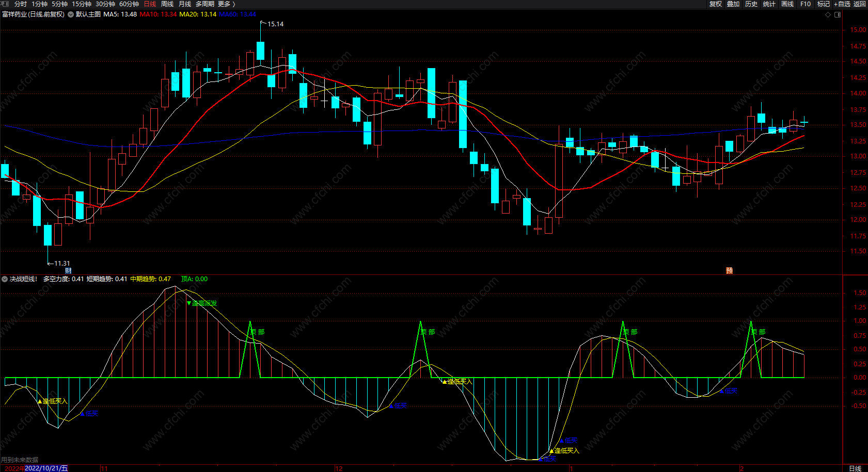Open the F10 company info
The image size is (868, 472).
(x=806, y=4)
